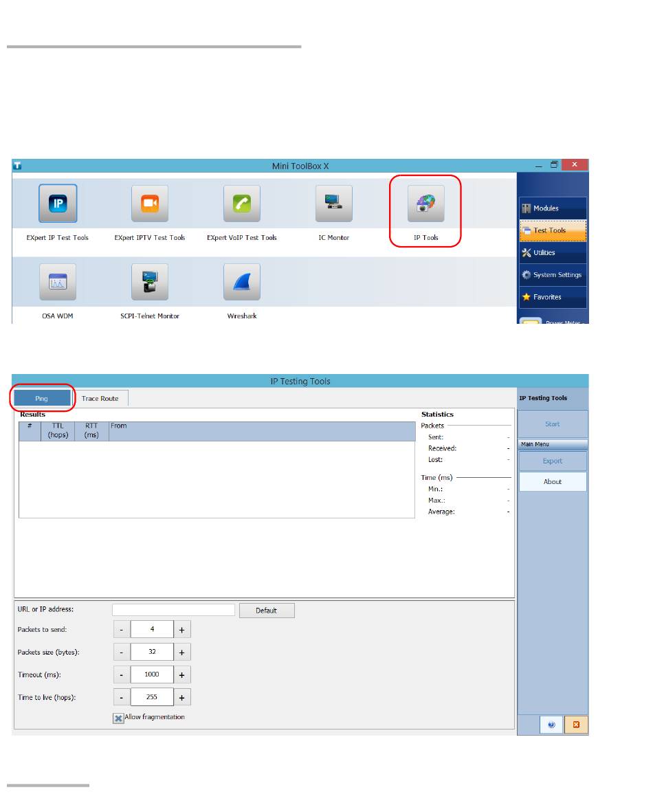653x812 pixels.
Task: Click the Start button in IP Testing Tools
Action: [553, 424]
